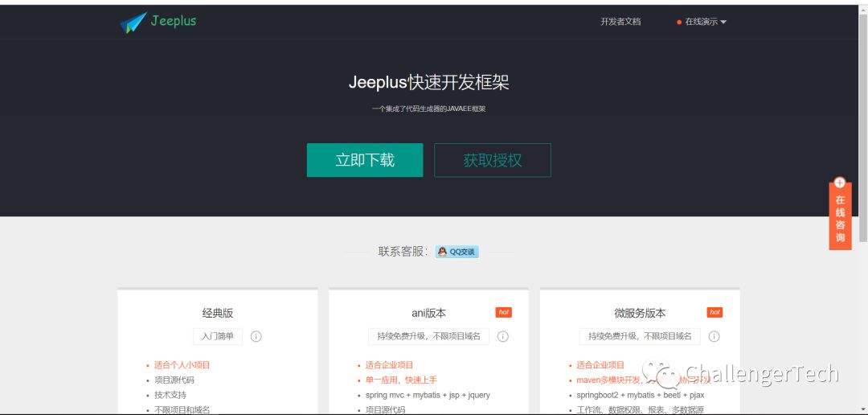Click the info icon next to 入门简单
The width and height of the screenshot is (868, 415).
pyautogui.click(x=256, y=336)
